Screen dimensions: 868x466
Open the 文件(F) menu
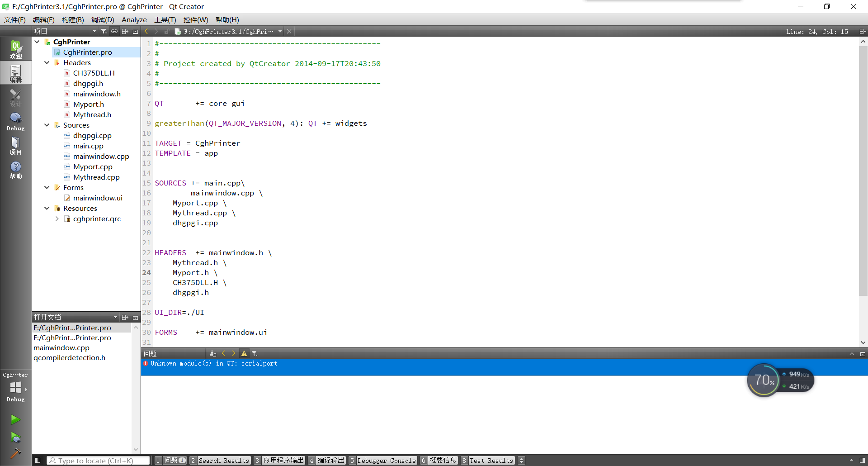15,19
